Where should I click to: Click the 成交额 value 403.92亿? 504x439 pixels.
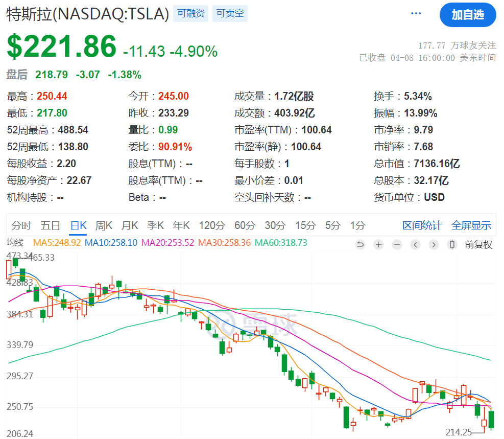point(295,113)
